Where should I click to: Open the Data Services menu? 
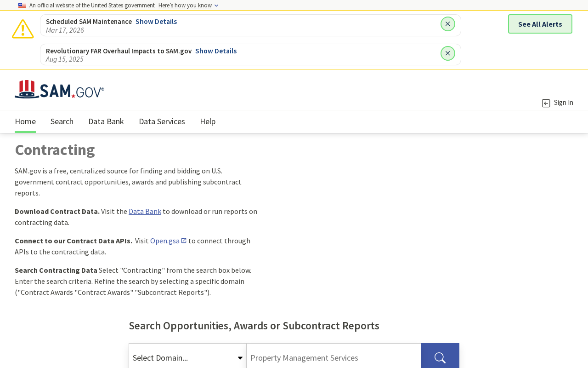coord(162,121)
